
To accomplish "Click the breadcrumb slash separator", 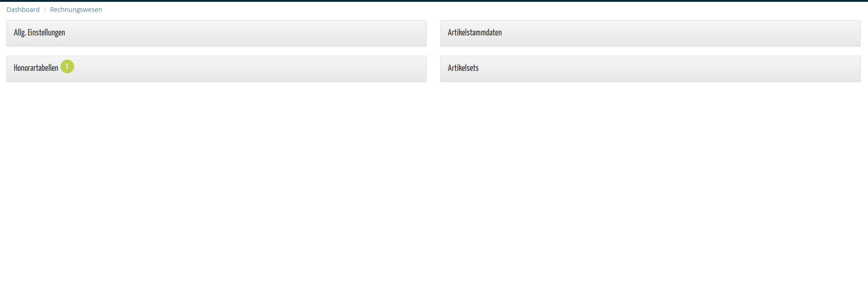I will pos(45,10).
